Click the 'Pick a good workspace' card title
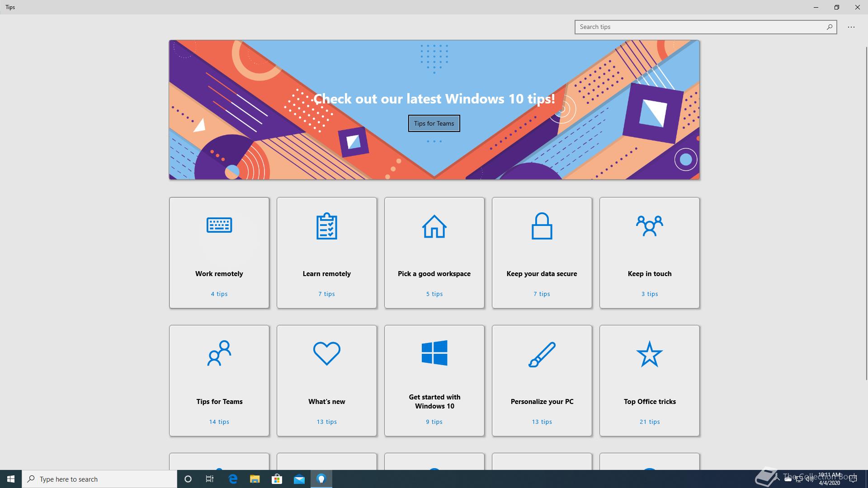 (x=434, y=274)
